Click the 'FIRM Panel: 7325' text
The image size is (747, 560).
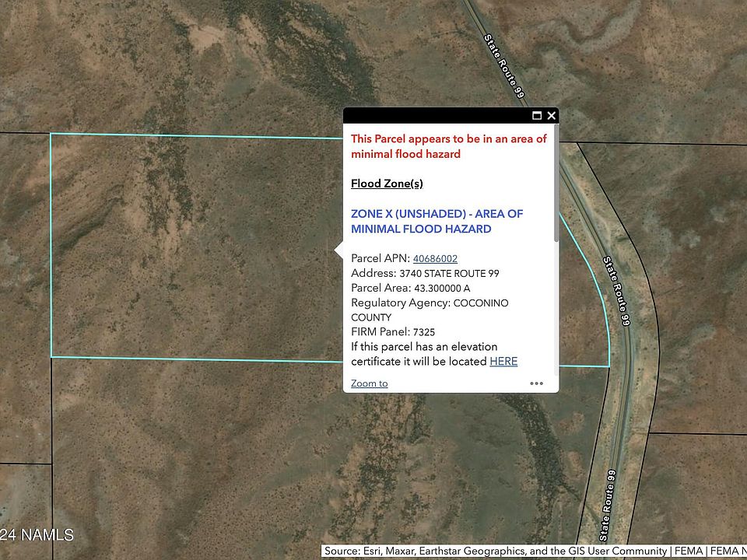pos(393,332)
